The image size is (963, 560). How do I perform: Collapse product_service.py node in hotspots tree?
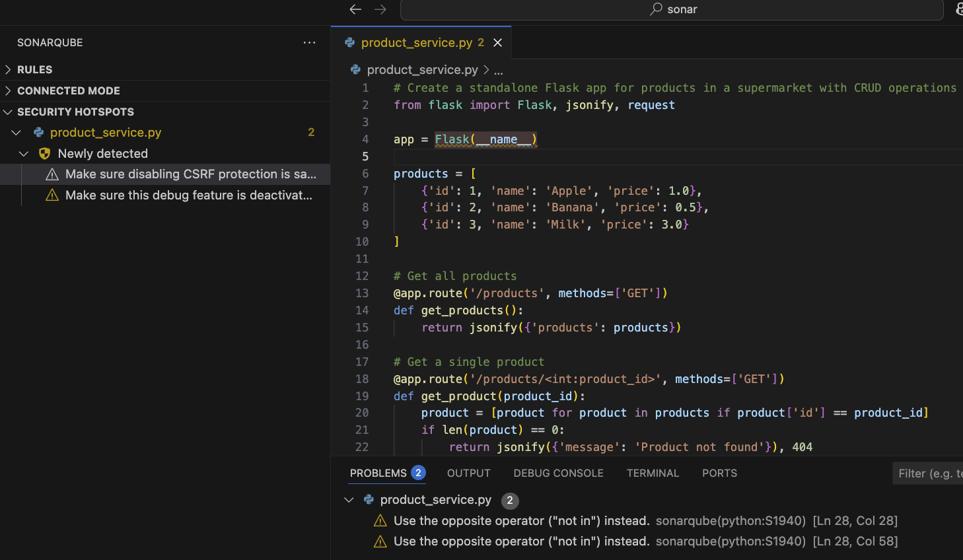pyautogui.click(x=17, y=133)
